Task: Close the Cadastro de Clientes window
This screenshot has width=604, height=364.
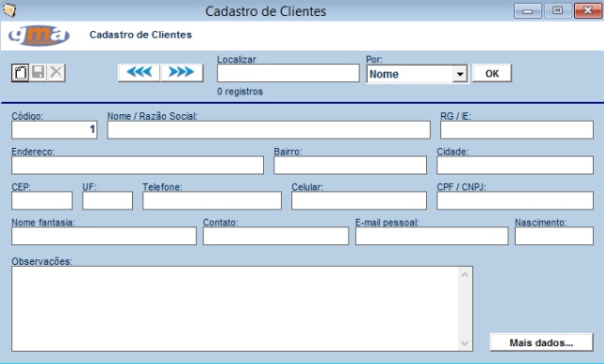Action: [587, 11]
